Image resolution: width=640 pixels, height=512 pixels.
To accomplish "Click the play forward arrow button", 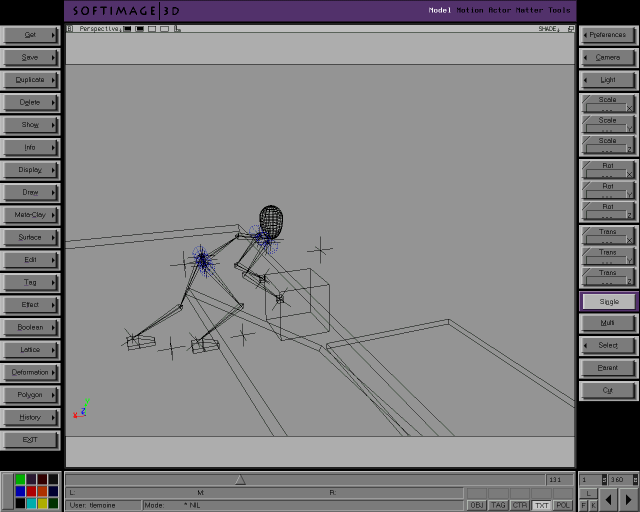I will click(628, 498).
